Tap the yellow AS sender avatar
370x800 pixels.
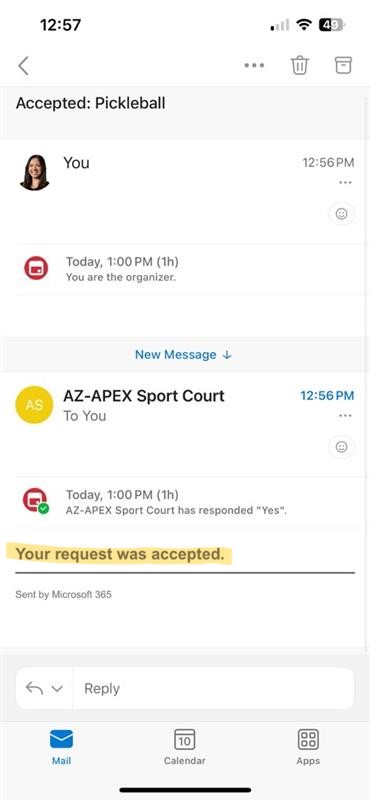point(34,405)
